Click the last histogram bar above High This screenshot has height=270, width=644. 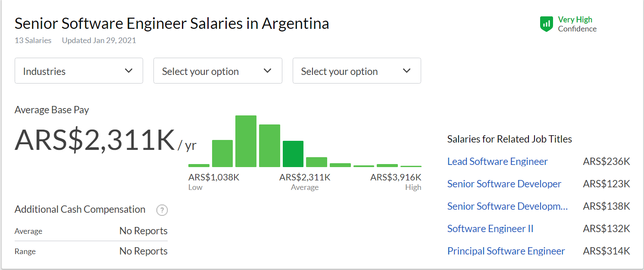pyautogui.click(x=411, y=166)
